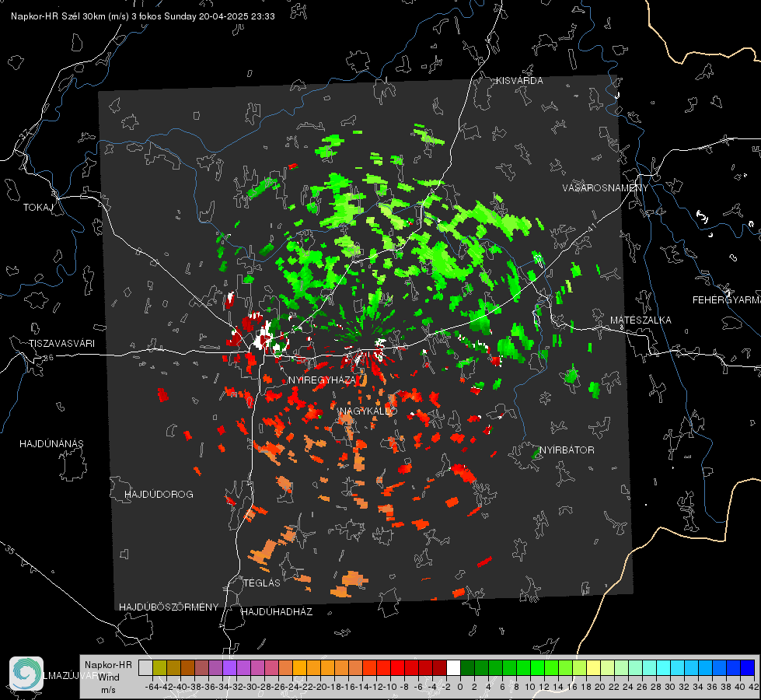Pick the yellow swatch between 18 and 20
The image size is (761, 700).
(593, 667)
